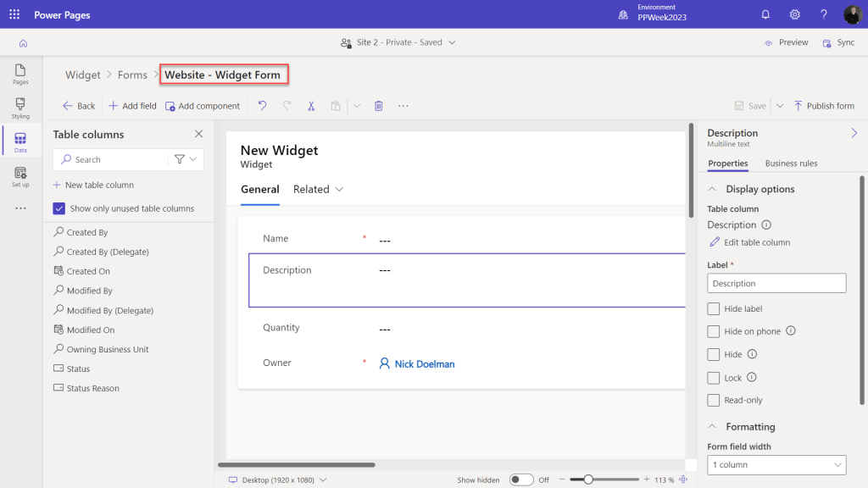Enable the Hide label checkbox
This screenshot has height=488, width=868.
[x=713, y=308]
